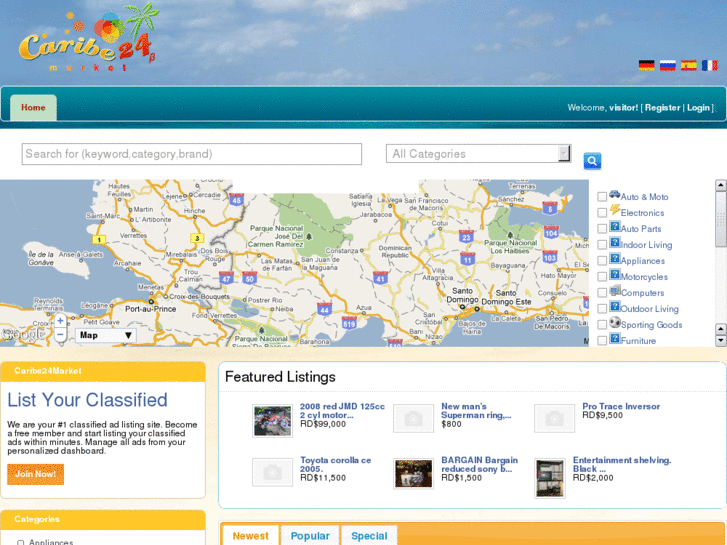Viewport: 727px width, 545px height.
Task: Click the motorcycle listing thumbnail
Action: 273,421
